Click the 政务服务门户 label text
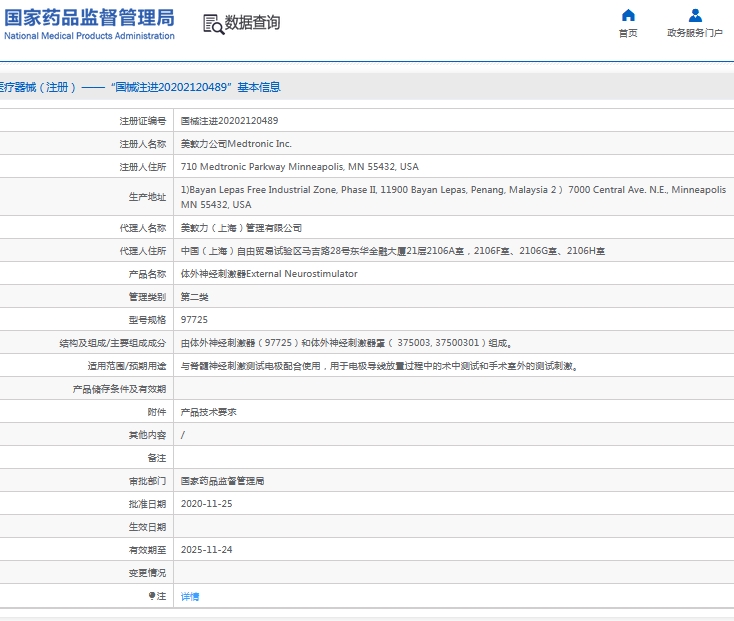734x621 pixels. (x=695, y=33)
